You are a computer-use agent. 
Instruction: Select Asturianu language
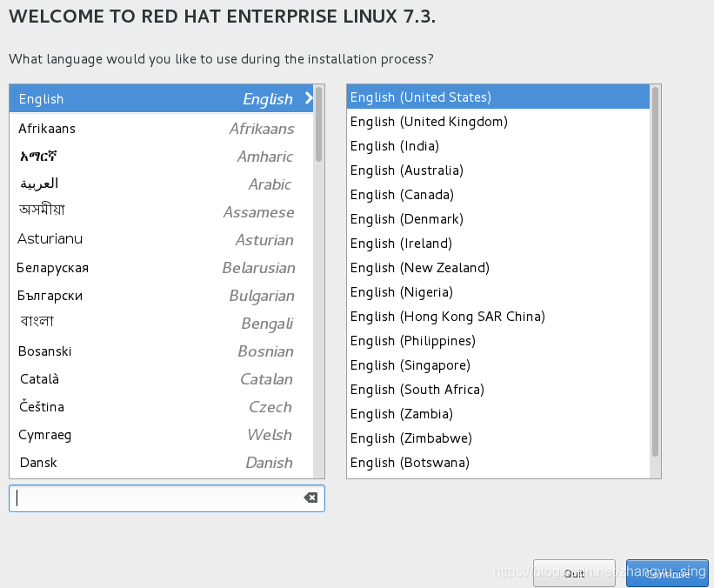click(x=161, y=239)
